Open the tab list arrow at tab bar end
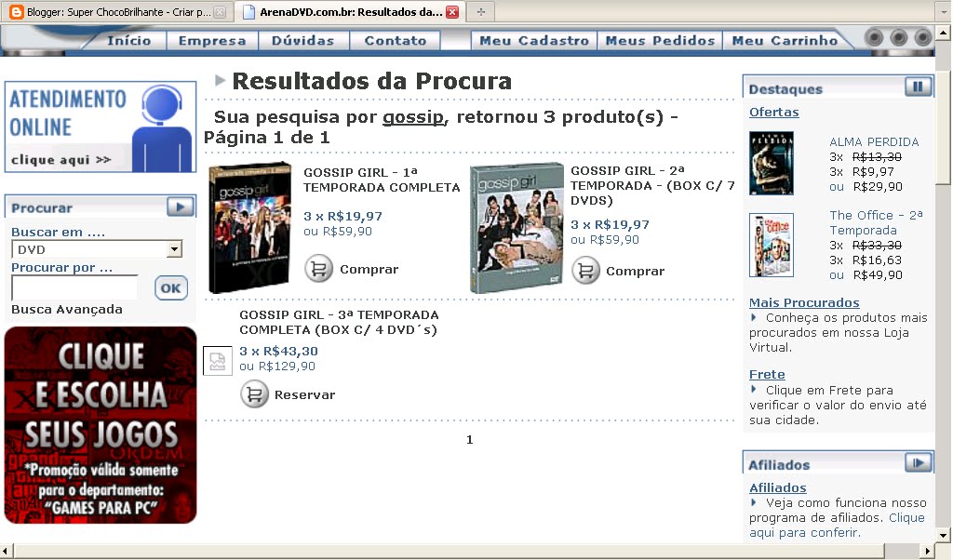Screen dimensions: 953x560 point(943,11)
